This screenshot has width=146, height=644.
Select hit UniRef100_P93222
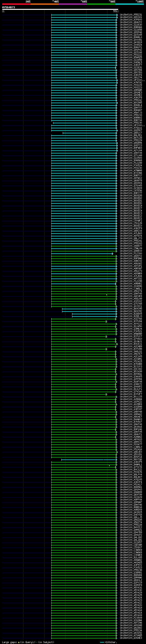click(131, 55)
